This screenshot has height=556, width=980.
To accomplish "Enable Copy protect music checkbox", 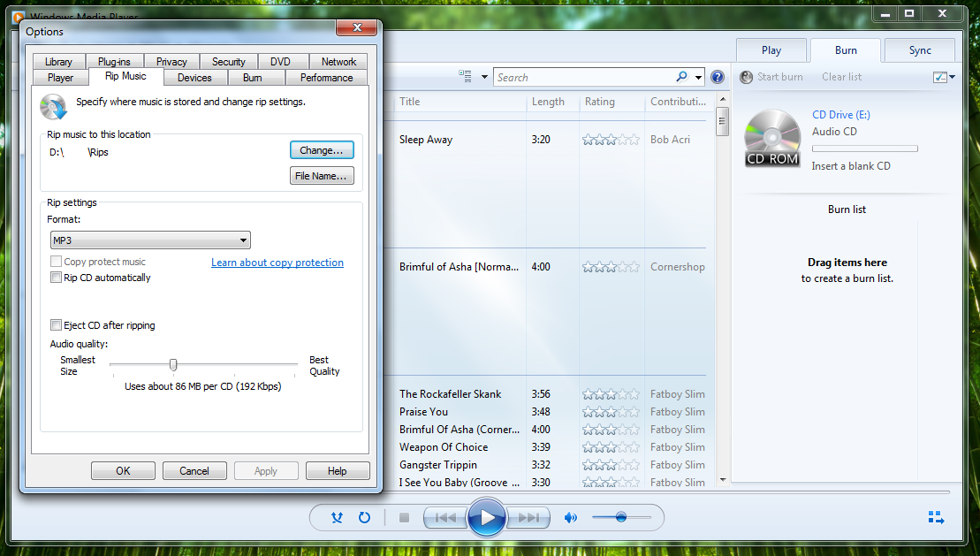I will (56, 262).
